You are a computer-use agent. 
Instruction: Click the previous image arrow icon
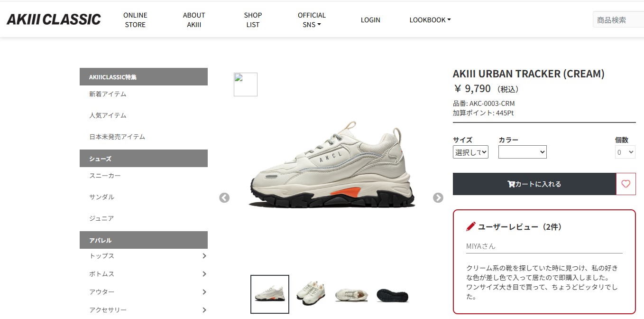point(224,198)
